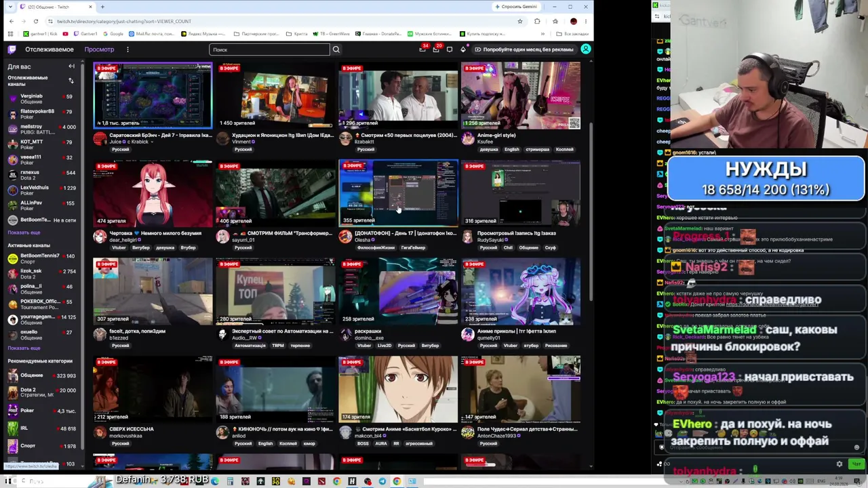Click the Olesha channel avatar
868x488 pixels.
(x=345, y=237)
